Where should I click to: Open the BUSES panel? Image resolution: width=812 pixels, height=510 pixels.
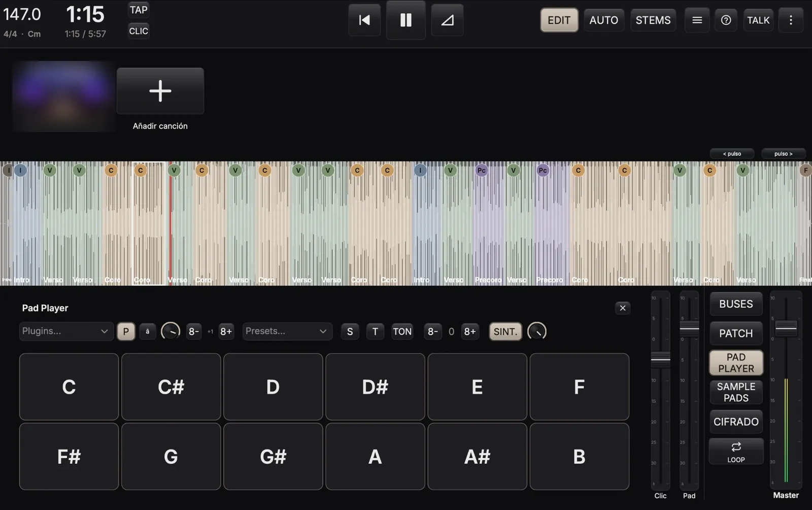(x=736, y=304)
